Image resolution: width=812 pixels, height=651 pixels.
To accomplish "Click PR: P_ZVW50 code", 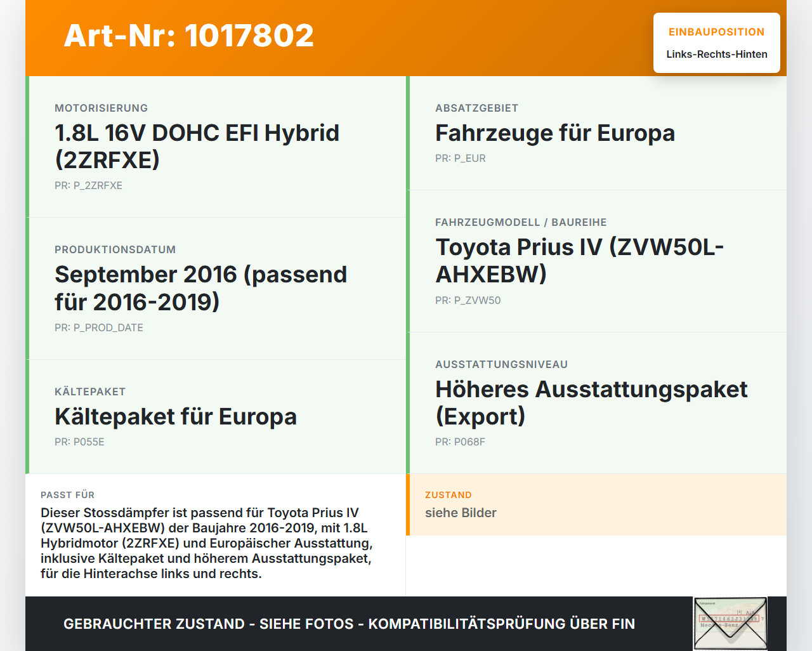I will (468, 301).
